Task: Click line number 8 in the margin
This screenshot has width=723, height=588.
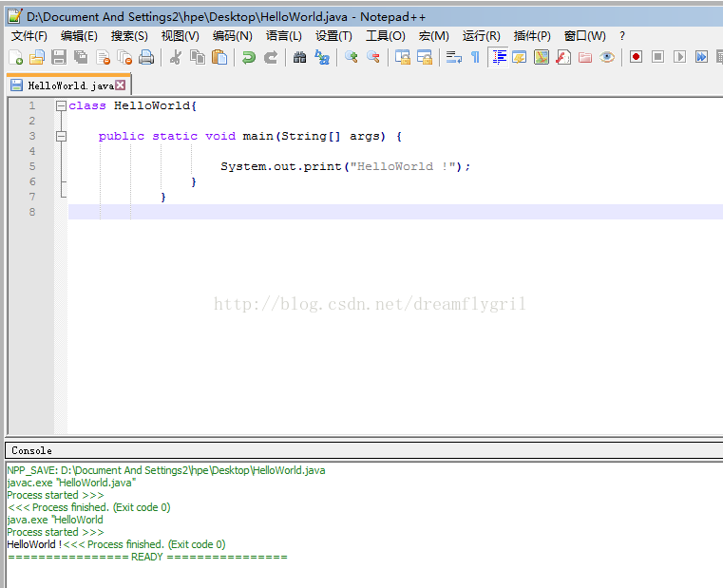Action: pyautogui.click(x=32, y=212)
